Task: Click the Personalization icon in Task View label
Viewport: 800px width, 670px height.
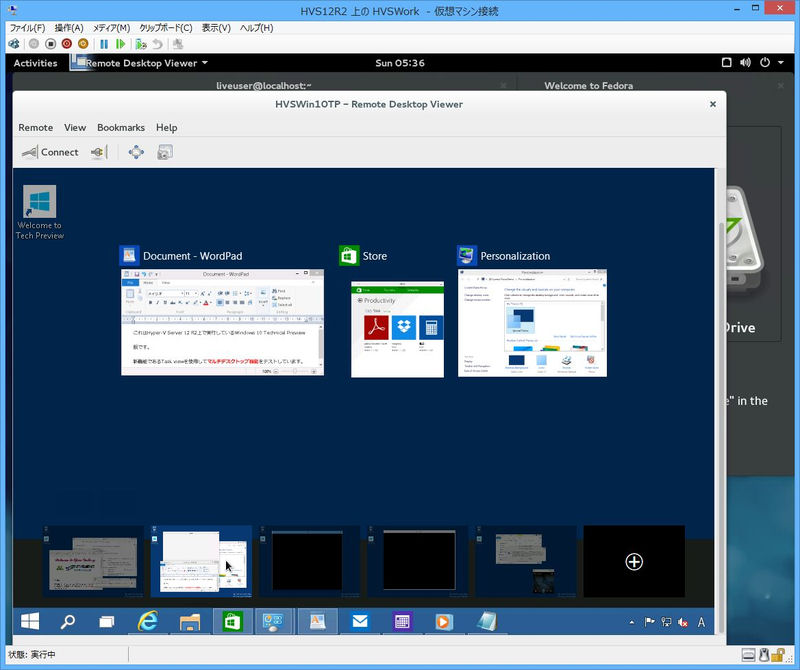Action: pyautogui.click(x=466, y=255)
